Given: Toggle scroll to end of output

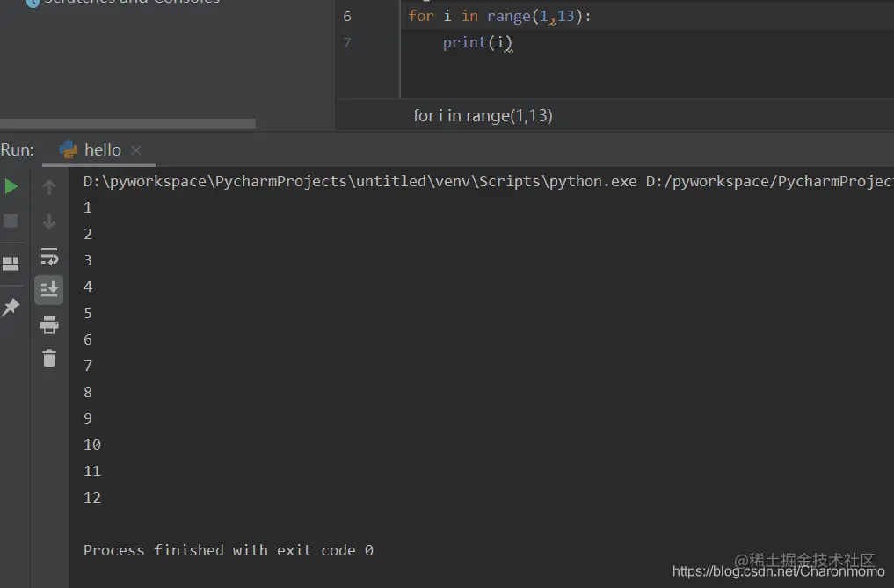Looking at the screenshot, I should pos(49,290).
